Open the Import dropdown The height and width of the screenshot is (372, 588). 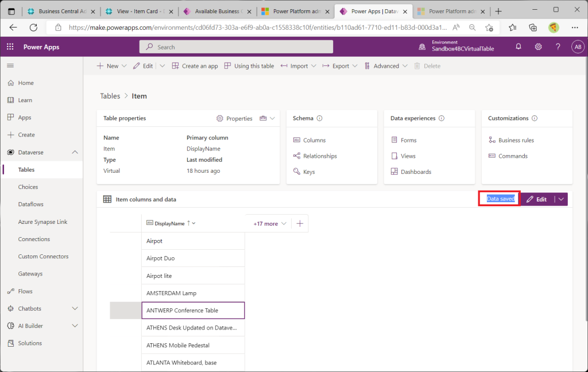[299, 66]
